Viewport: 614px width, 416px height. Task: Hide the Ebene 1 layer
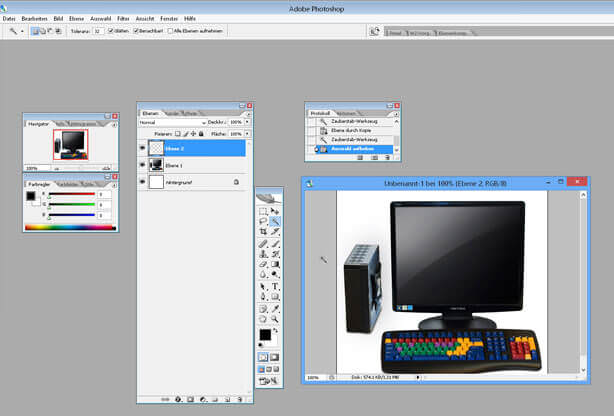click(142, 165)
